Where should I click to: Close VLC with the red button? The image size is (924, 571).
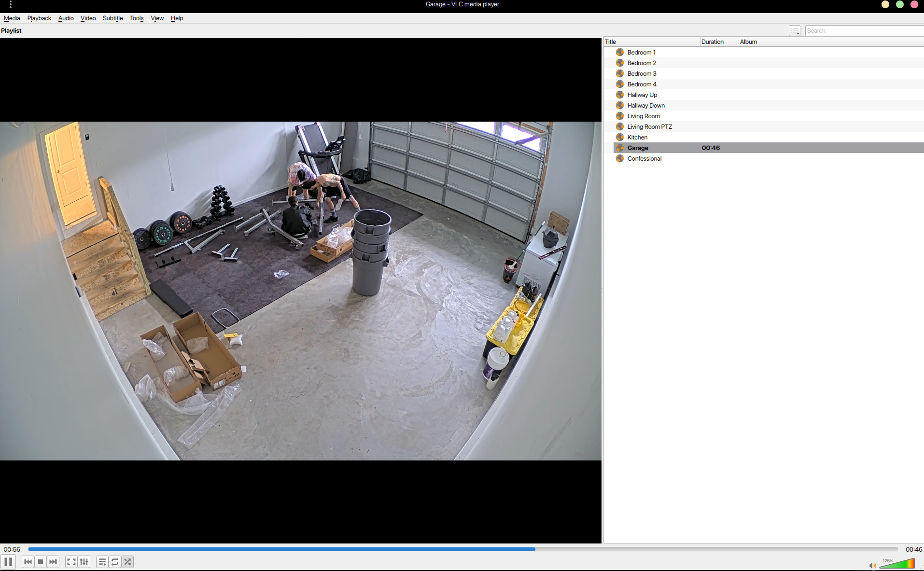click(x=914, y=4)
